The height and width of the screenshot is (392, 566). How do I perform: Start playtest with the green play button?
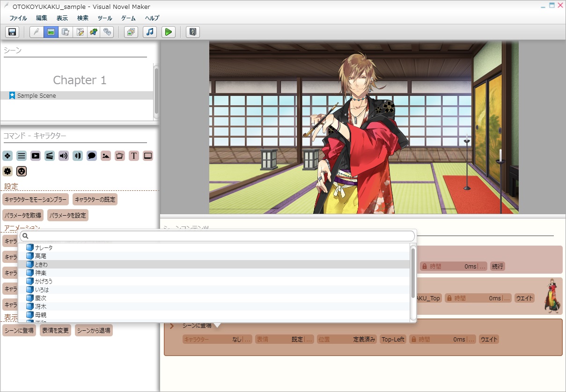pyautogui.click(x=169, y=32)
